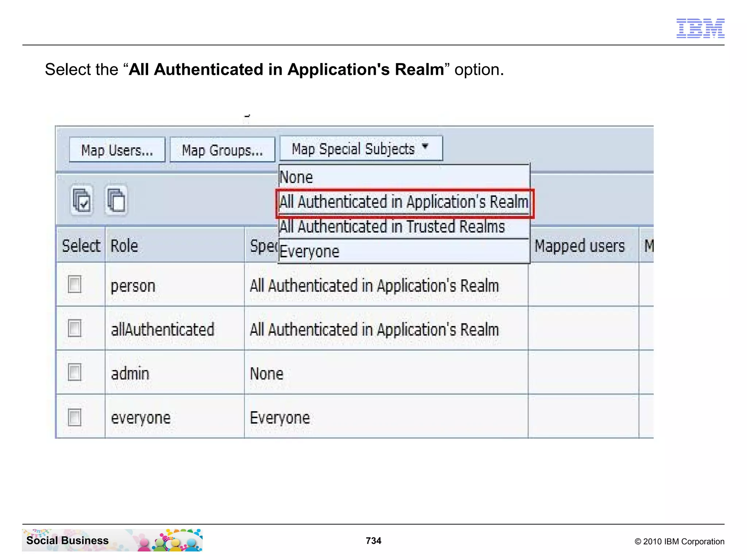The image size is (747, 560).
Task: Choose None from the special subjects menu
Action: [x=404, y=177]
